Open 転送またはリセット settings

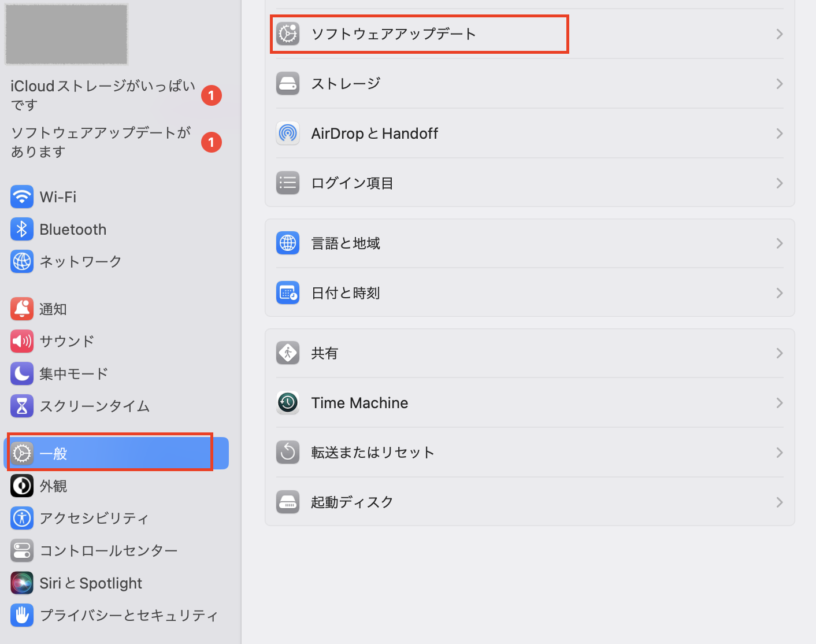(x=373, y=453)
